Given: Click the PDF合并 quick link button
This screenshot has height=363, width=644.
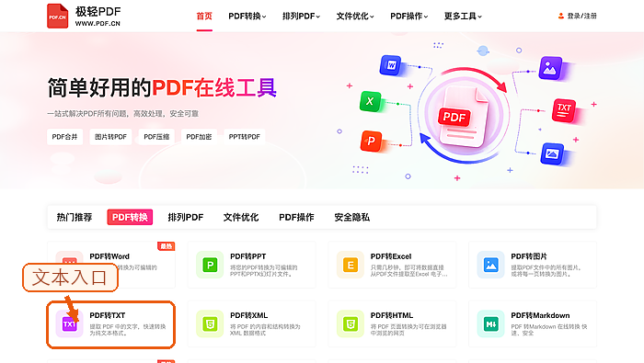Looking at the screenshot, I should (65, 137).
